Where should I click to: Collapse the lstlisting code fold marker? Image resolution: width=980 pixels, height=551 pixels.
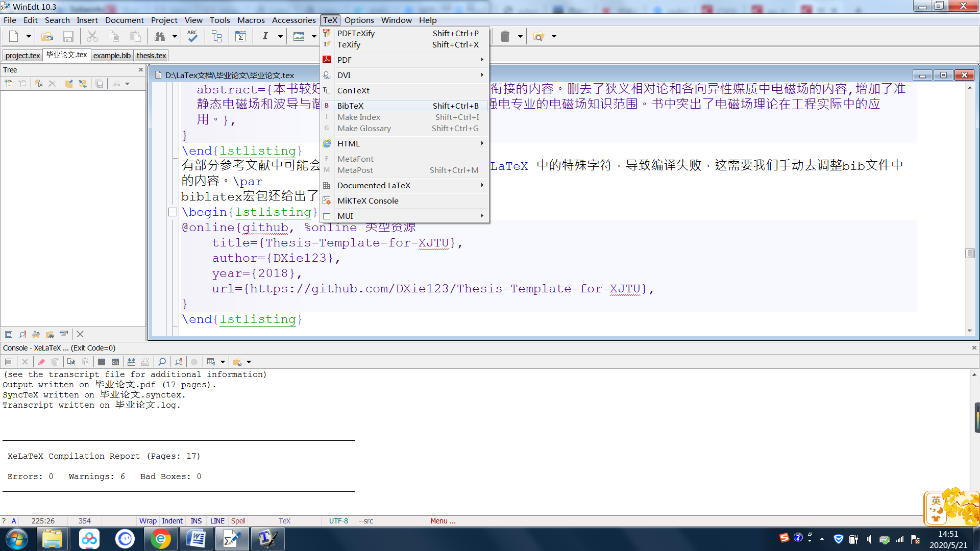[x=173, y=212]
